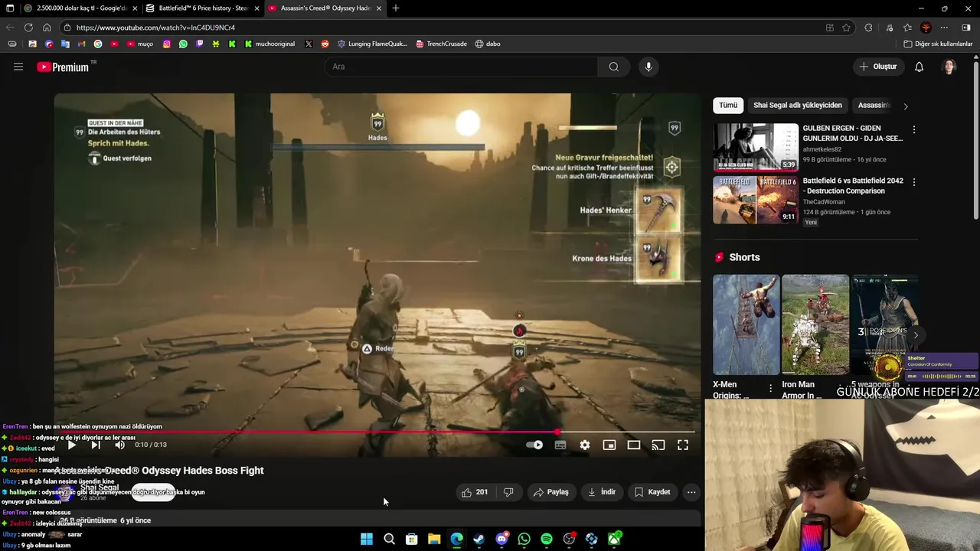The height and width of the screenshot is (551, 980).
Task: Open player settings gear
Action: pyautogui.click(x=585, y=445)
